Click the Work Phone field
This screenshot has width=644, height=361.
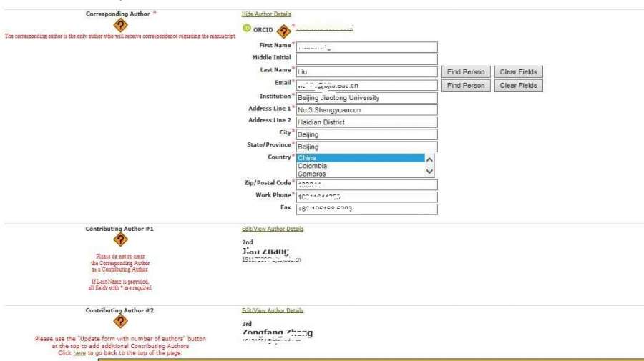tap(367, 197)
